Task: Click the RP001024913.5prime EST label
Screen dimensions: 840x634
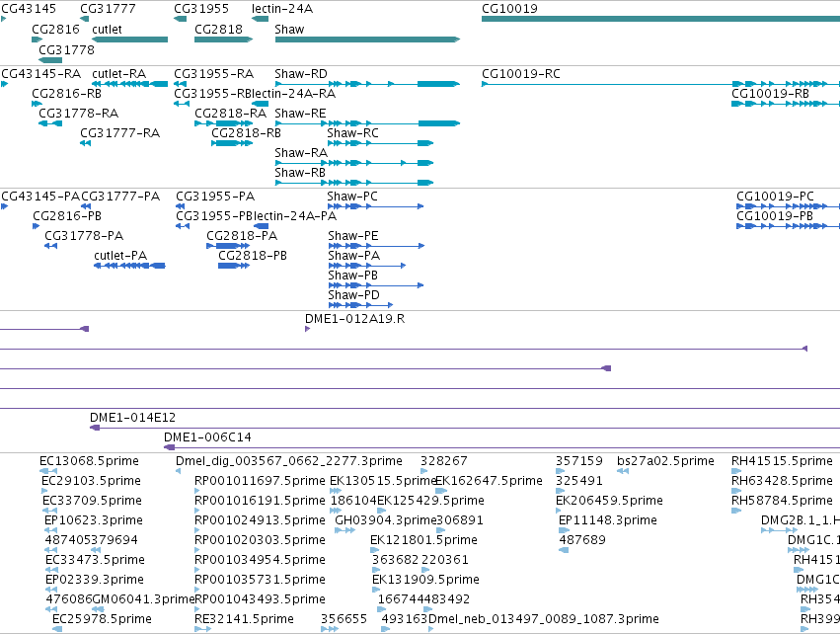Action: pyautogui.click(x=261, y=520)
